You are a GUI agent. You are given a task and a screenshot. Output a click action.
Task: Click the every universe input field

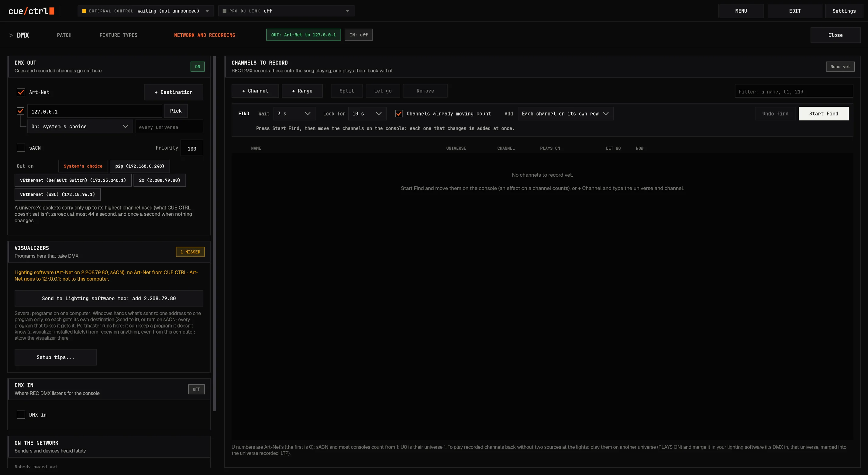pos(169,127)
